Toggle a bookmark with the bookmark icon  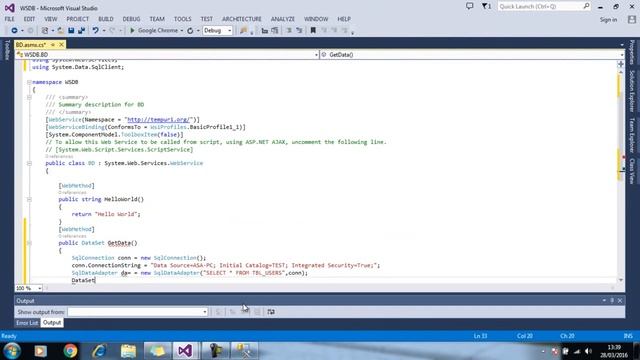[x=313, y=31]
